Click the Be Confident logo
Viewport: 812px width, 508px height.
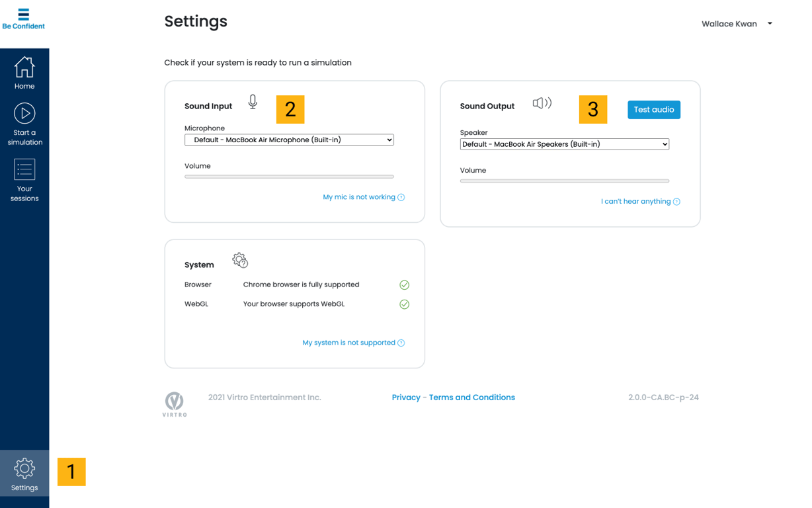[24, 19]
